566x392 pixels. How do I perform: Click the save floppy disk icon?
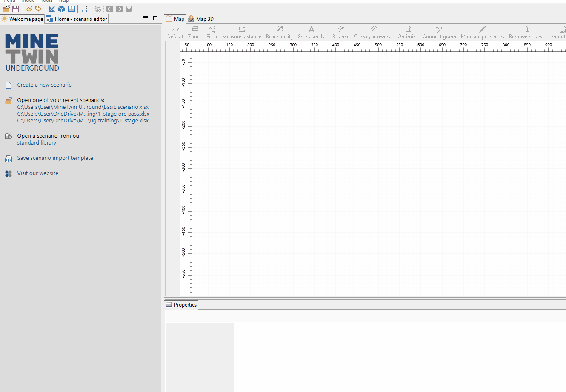16,9
